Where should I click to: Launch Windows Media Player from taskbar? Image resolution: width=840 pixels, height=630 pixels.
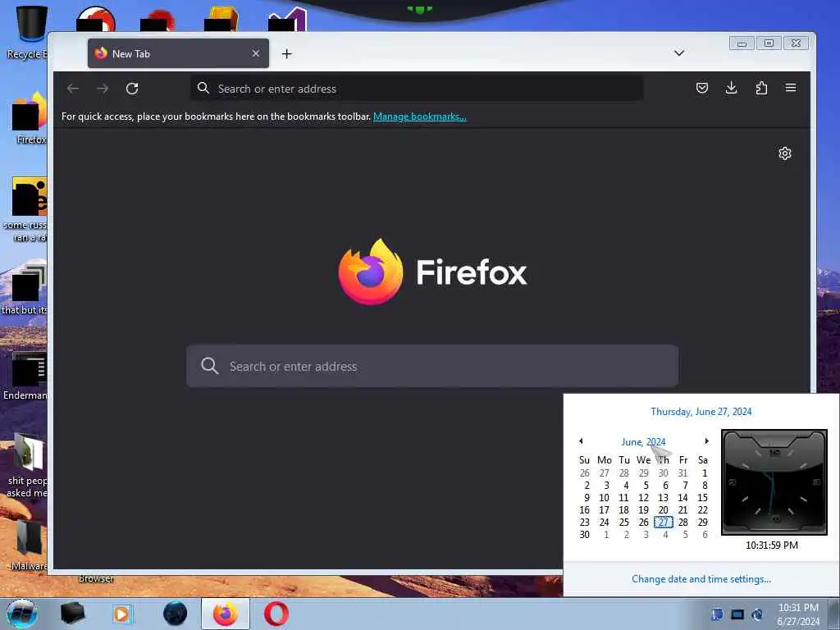point(122,614)
